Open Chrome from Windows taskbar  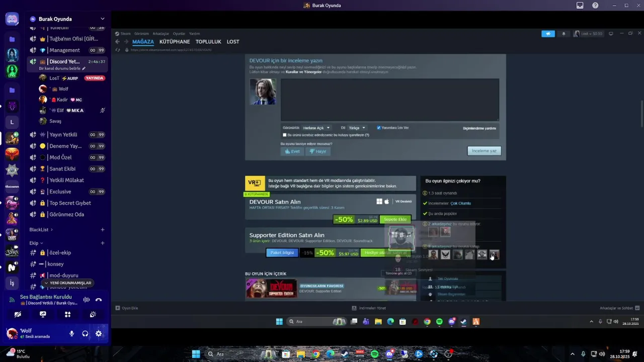[315, 354]
